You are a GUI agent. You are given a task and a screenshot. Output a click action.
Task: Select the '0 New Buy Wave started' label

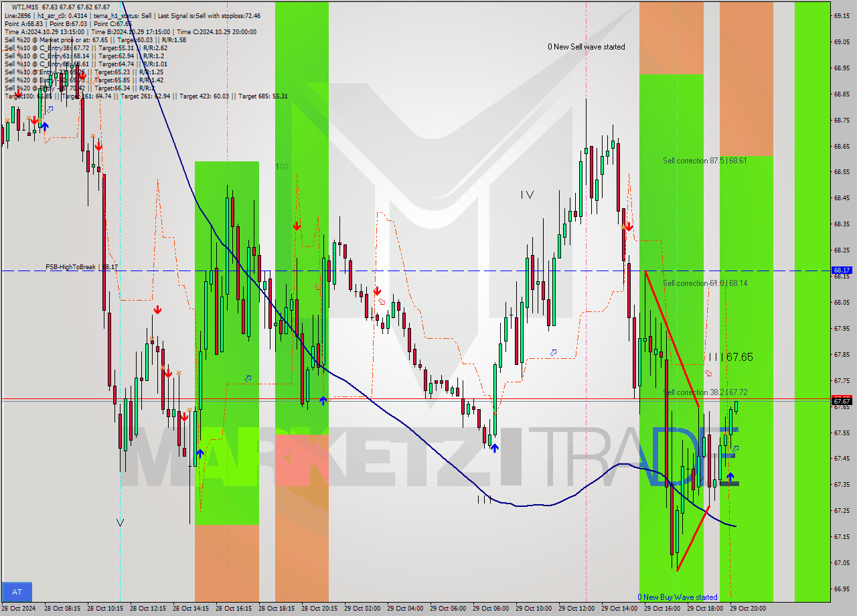pos(678,597)
